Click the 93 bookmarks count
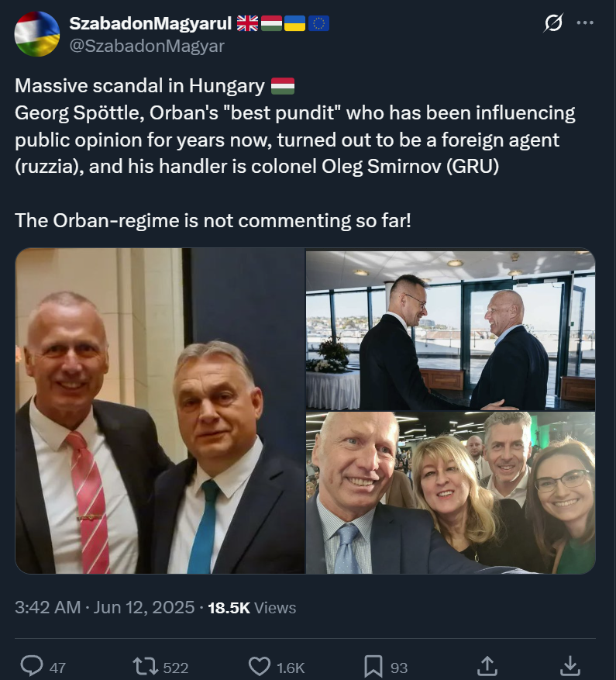The image size is (616, 680). tap(399, 668)
